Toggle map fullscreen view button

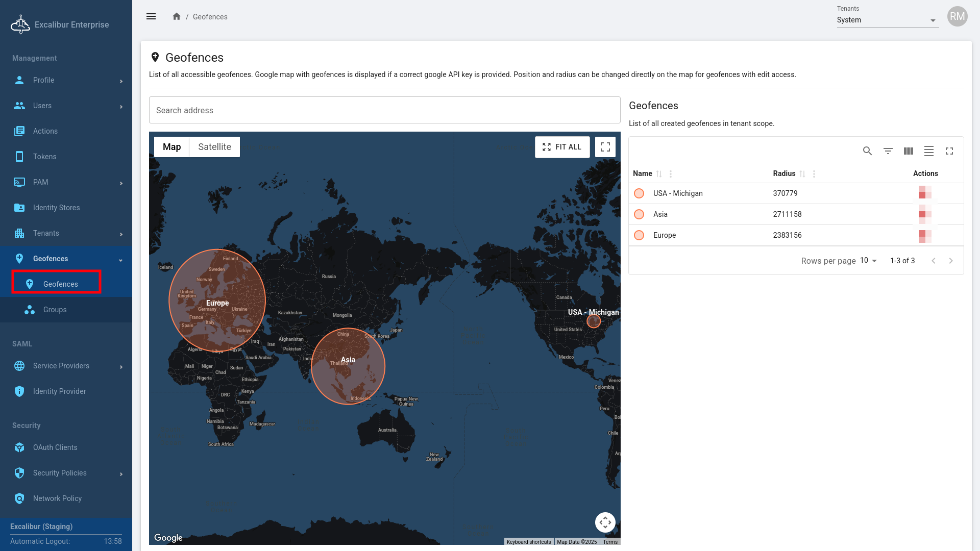605,147
